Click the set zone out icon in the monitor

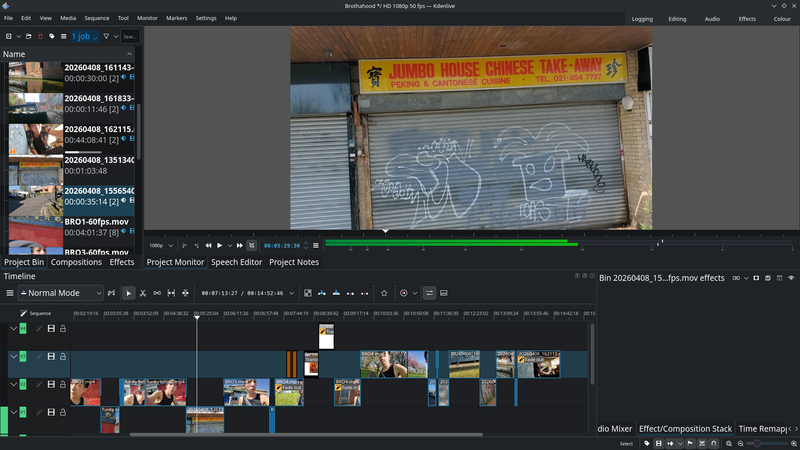(196, 246)
